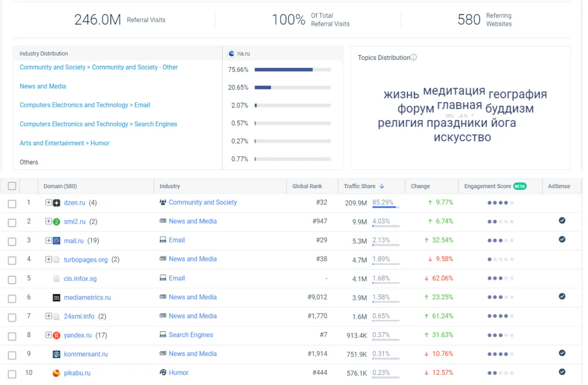588x385 pixels.
Task: Click the mediametrics.ru favicon icon
Action: (57, 298)
